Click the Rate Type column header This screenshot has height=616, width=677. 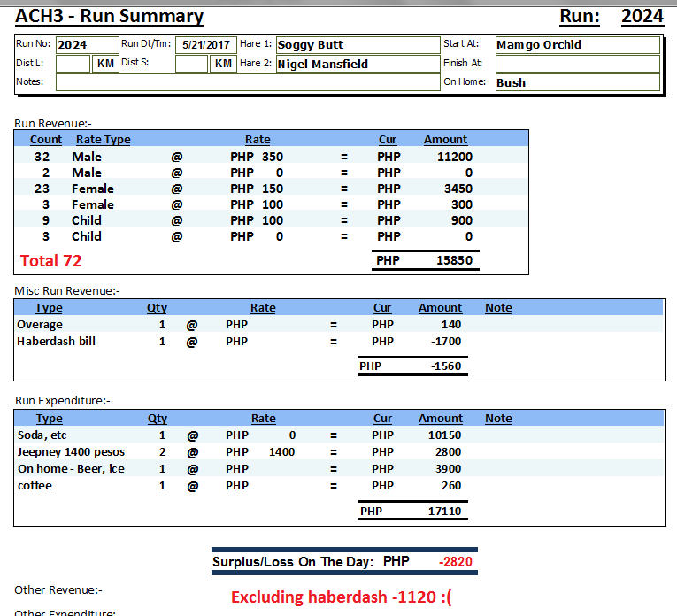coord(103,140)
